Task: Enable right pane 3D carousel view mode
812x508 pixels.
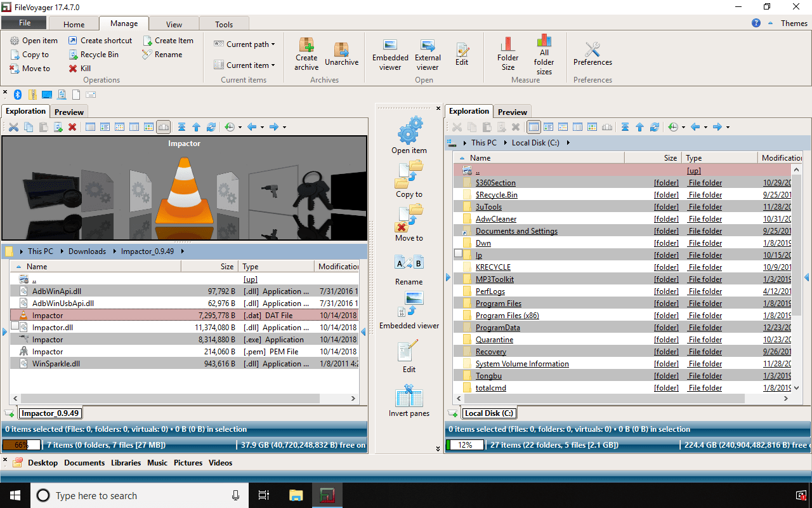Action: click(x=607, y=127)
